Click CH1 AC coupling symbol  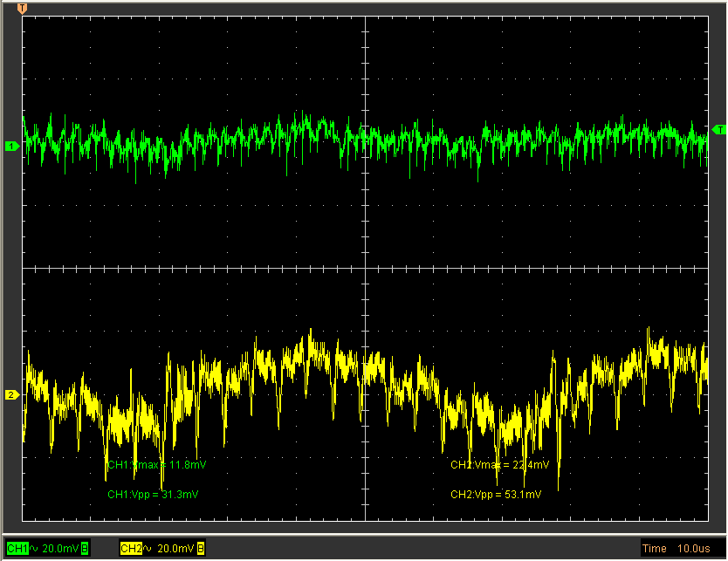click(x=34, y=549)
